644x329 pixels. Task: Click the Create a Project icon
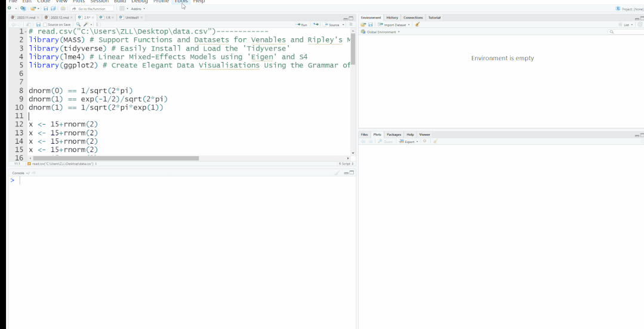coord(23,8)
